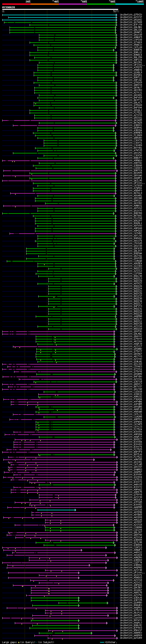Click hit label UniRef100_Q01667
The image size is (146, 644).
[131, 590]
